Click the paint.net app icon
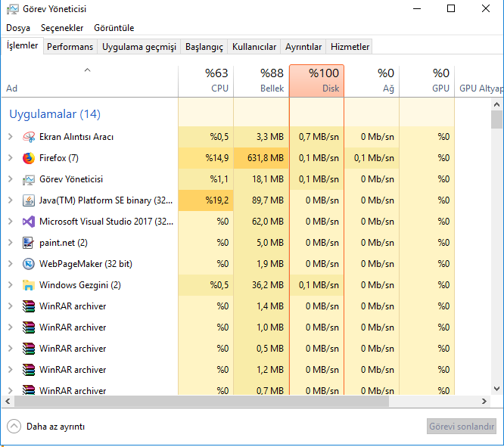The width and height of the screenshot is (504, 447). (x=29, y=243)
